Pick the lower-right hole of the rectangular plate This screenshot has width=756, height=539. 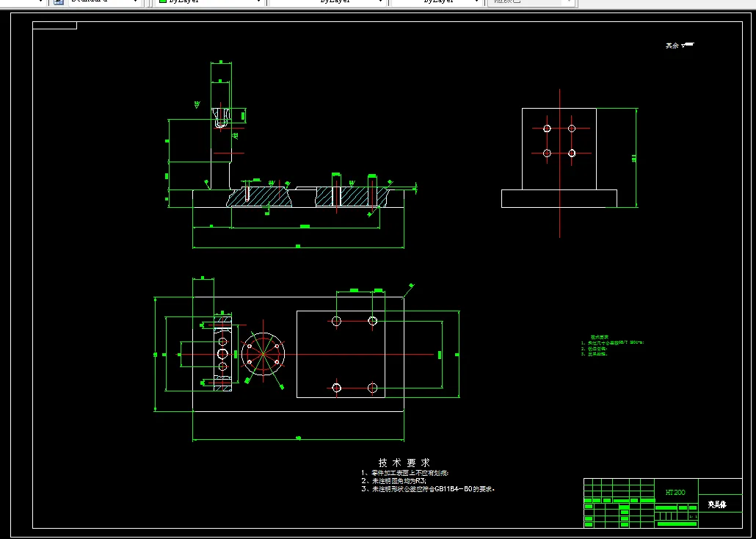(x=372, y=388)
